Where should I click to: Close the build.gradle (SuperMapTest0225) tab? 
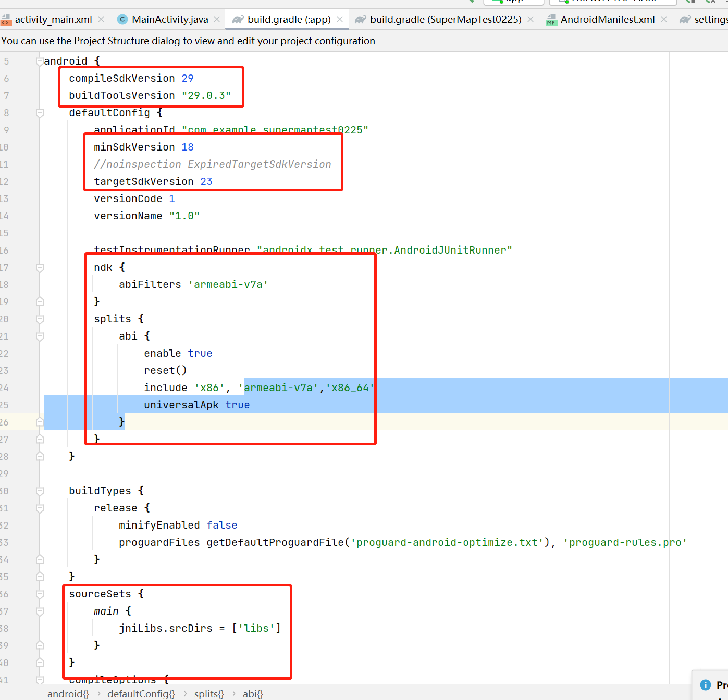(530, 19)
